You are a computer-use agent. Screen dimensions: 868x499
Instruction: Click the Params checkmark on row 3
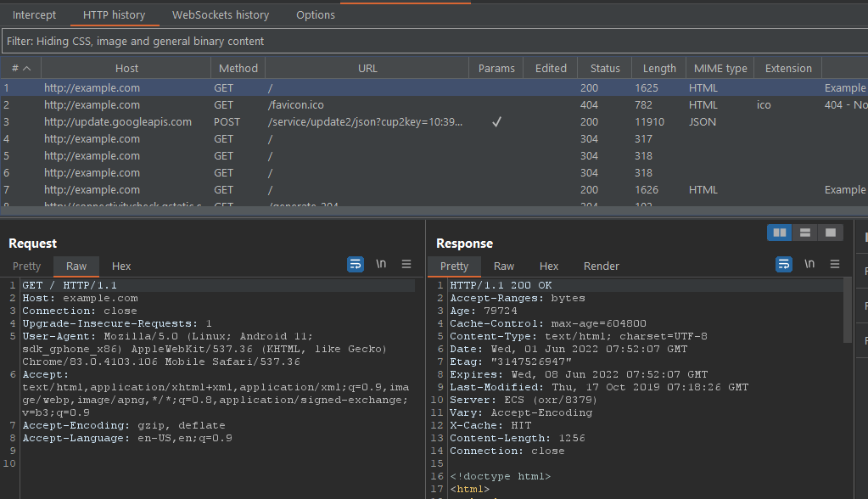[496, 121]
